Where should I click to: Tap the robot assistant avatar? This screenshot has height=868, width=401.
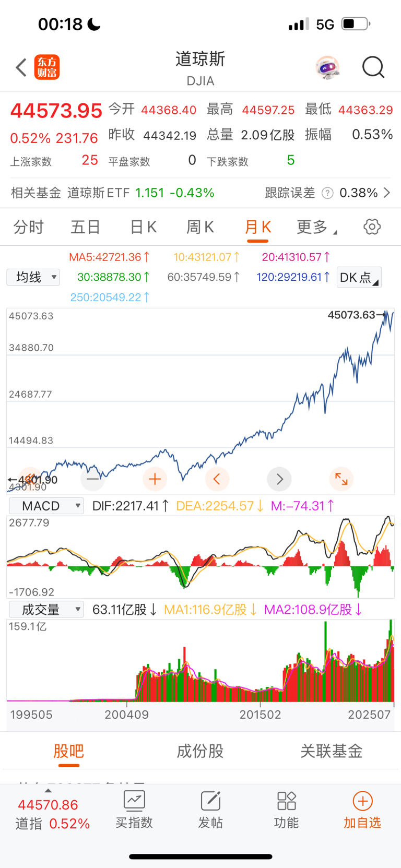[x=328, y=68]
